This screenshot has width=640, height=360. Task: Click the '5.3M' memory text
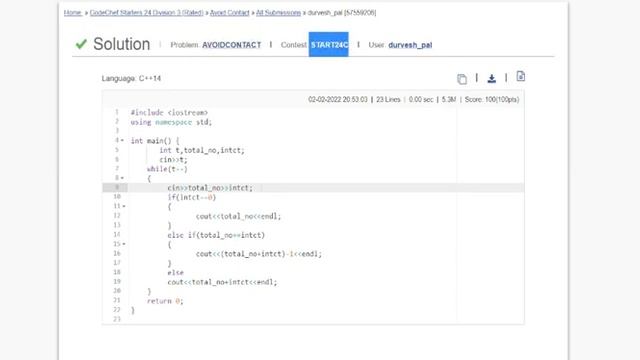449,100
